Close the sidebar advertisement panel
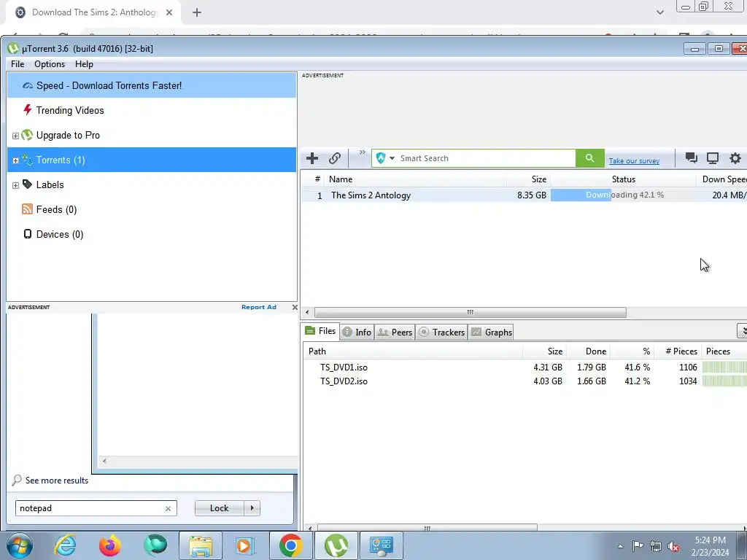 tap(295, 307)
